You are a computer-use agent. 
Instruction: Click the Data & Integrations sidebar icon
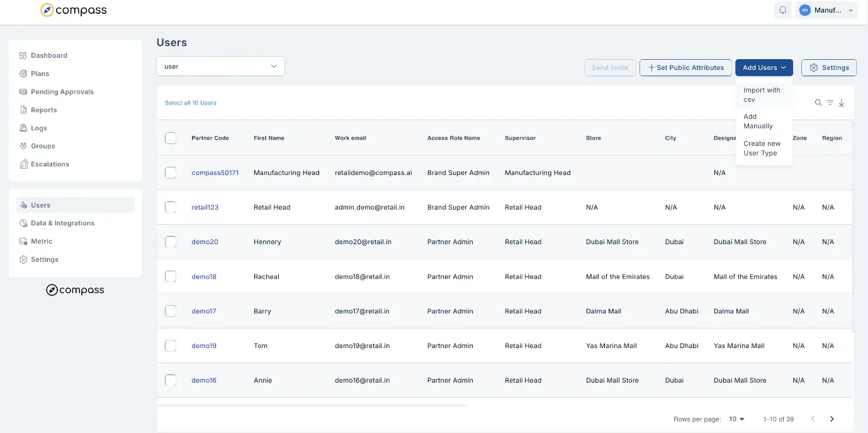(x=23, y=223)
